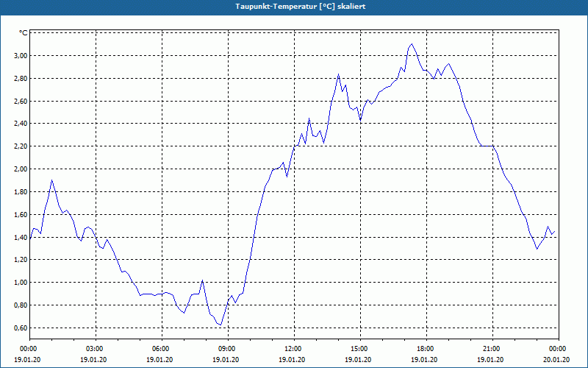
Task: Click the 09:00 time label
Action: tap(226, 349)
